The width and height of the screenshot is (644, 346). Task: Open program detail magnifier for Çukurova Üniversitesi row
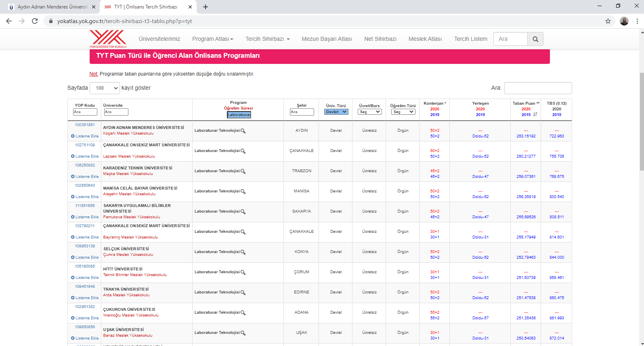click(243, 313)
